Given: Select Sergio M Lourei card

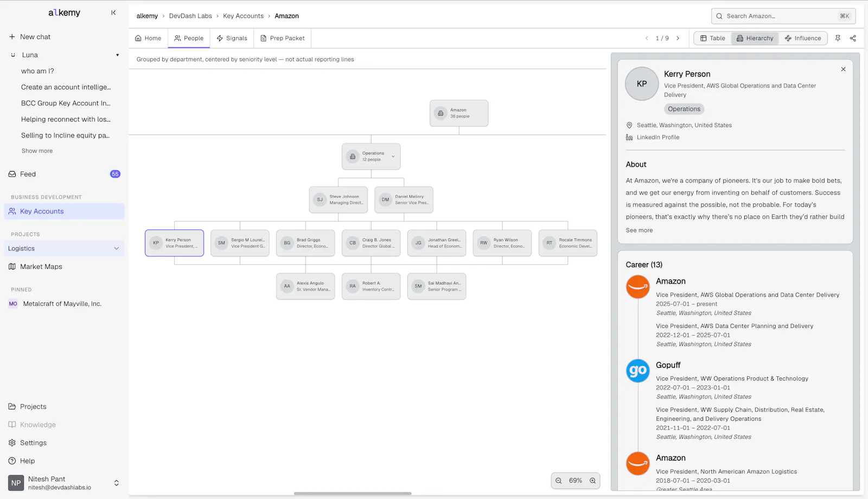Looking at the screenshot, I should (240, 243).
